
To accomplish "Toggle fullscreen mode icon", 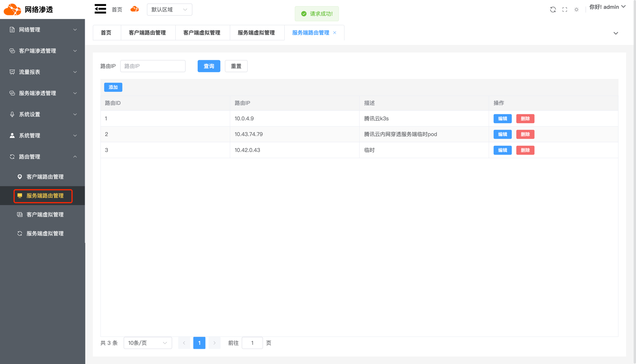I will (564, 9).
